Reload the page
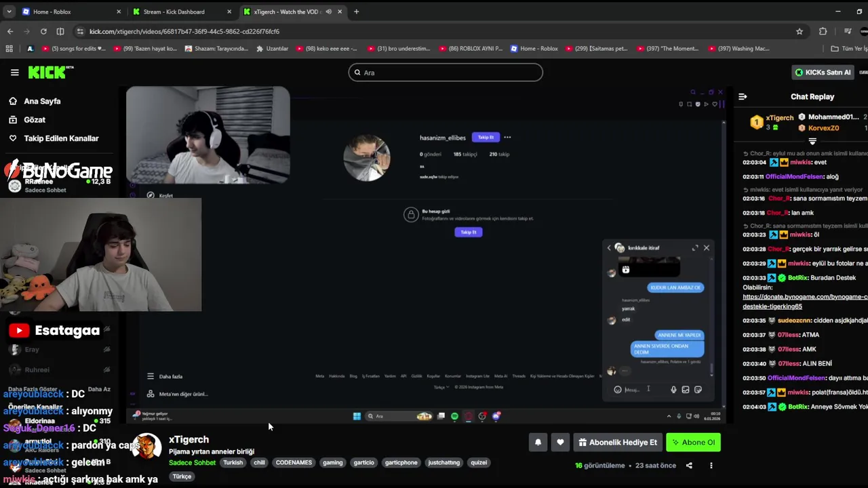Viewport: 868px width, 488px height. tap(43, 31)
